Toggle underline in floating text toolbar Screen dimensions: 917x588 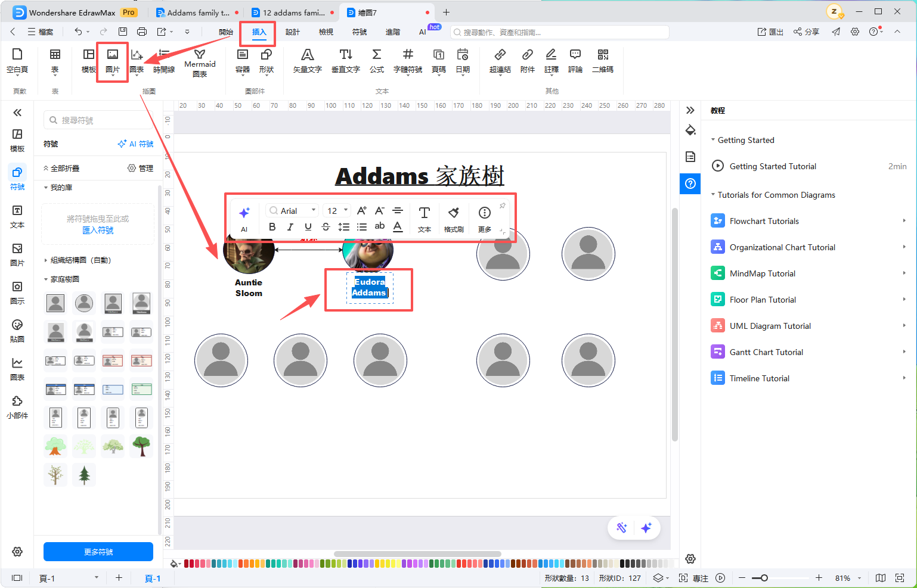tap(308, 226)
